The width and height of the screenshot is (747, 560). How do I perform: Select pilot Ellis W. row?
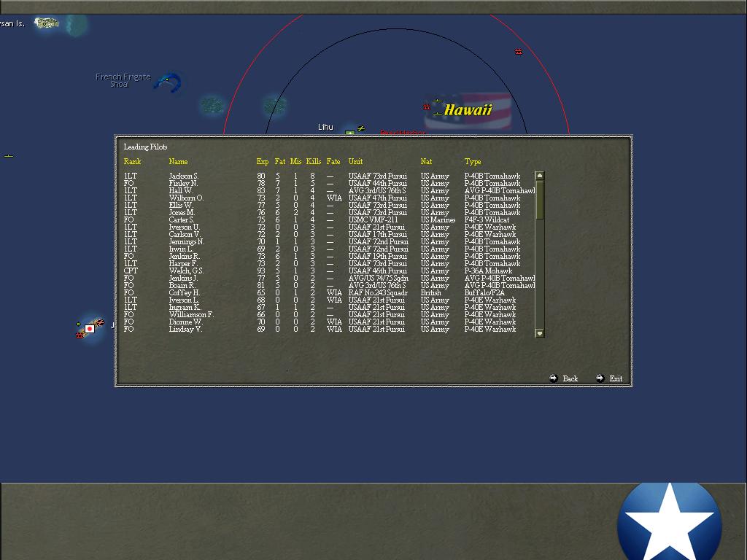pyautogui.click(x=329, y=205)
